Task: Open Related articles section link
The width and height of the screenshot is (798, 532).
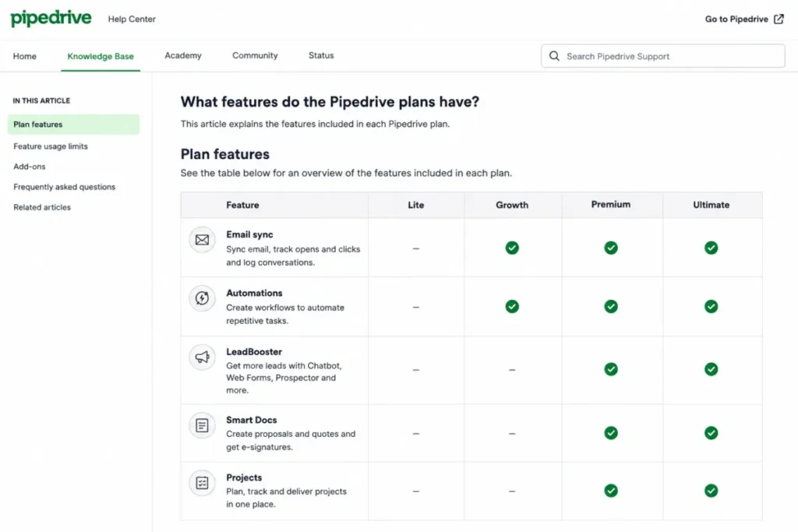Action: coord(42,207)
